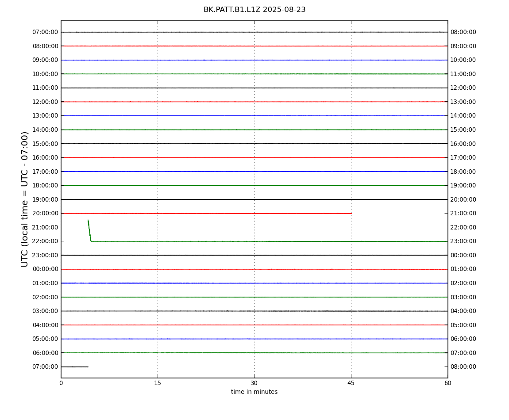Viewport: 509px width, 420px height.
Task: Select right-axis label 18:00:00
Action: click(x=463, y=172)
